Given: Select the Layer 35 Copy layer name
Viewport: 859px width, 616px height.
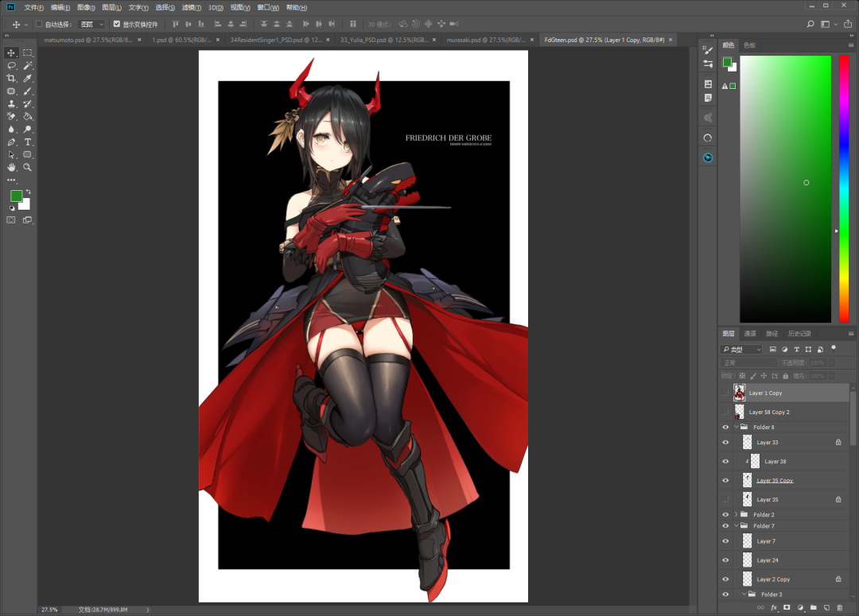Looking at the screenshot, I should click(x=775, y=481).
